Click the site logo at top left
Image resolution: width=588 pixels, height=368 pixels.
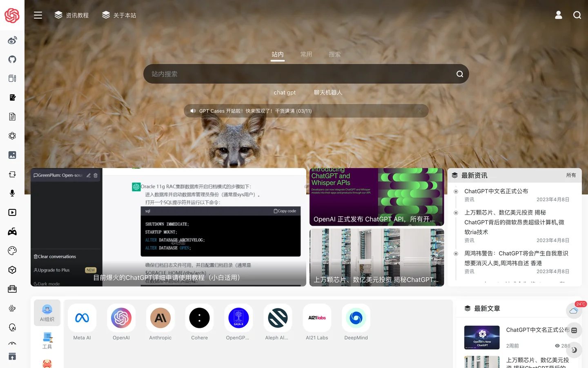(12, 16)
